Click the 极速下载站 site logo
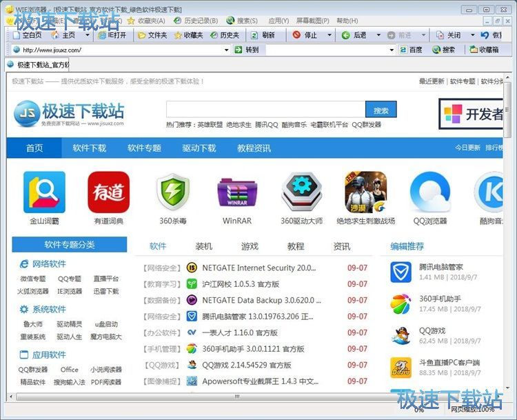This screenshot has width=517, height=420. click(x=69, y=113)
